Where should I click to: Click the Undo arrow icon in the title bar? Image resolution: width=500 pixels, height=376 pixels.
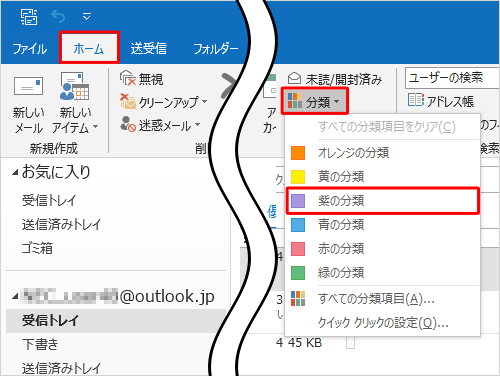(58, 16)
